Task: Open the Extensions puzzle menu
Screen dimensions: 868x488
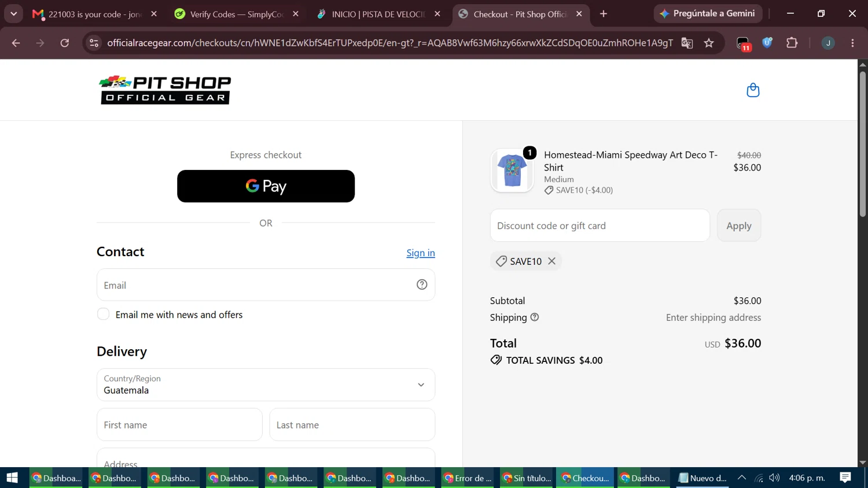Action: click(792, 43)
